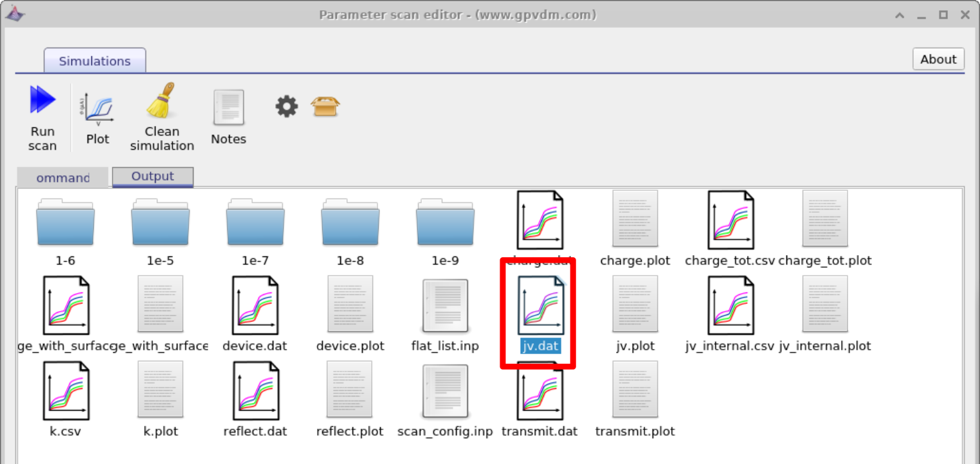Image resolution: width=980 pixels, height=464 pixels.
Task: Click the About button
Action: [938, 58]
